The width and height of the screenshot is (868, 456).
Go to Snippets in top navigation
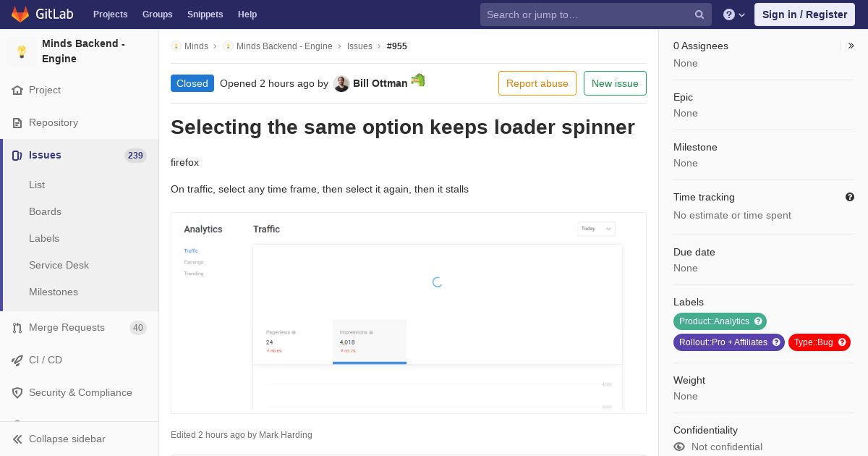205,14
